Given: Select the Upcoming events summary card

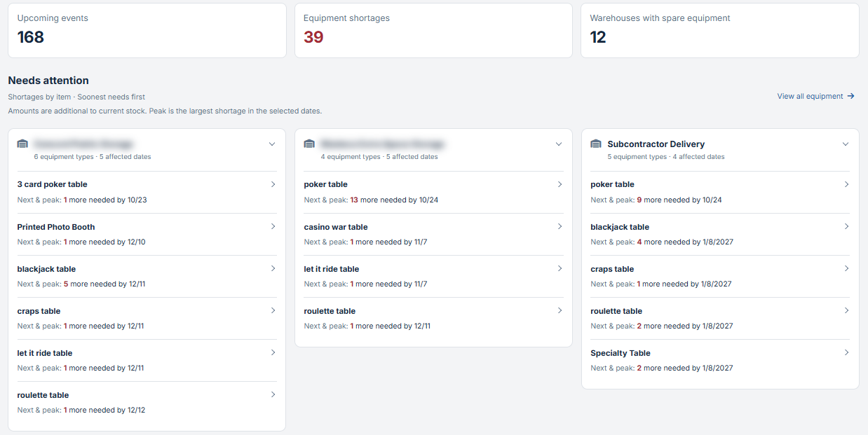Looking at the screenshot, I should (147, 30).
